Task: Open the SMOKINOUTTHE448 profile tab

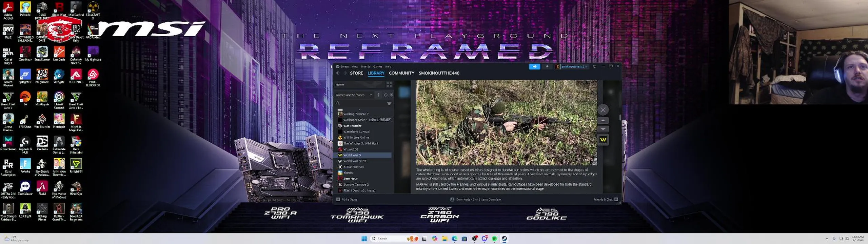Action: 439,73
